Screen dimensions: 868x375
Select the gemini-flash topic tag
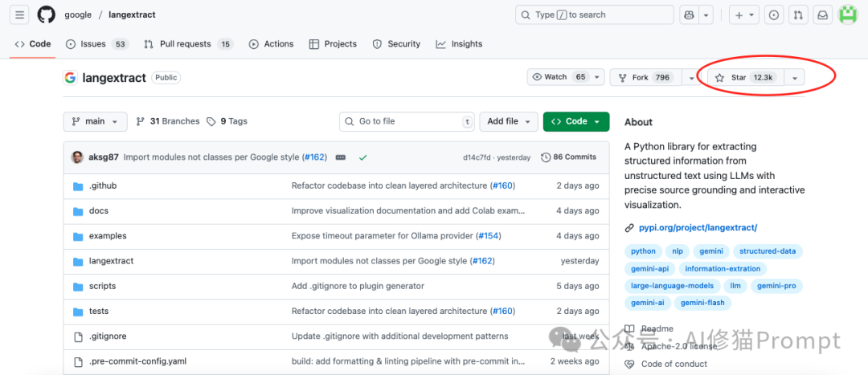tap(702, 303)
